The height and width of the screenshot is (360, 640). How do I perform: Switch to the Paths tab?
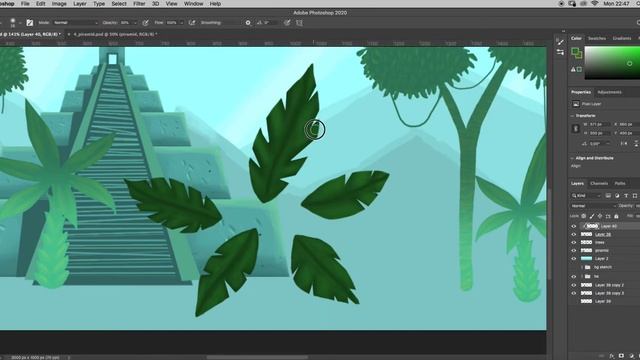(x=620, y=184)
